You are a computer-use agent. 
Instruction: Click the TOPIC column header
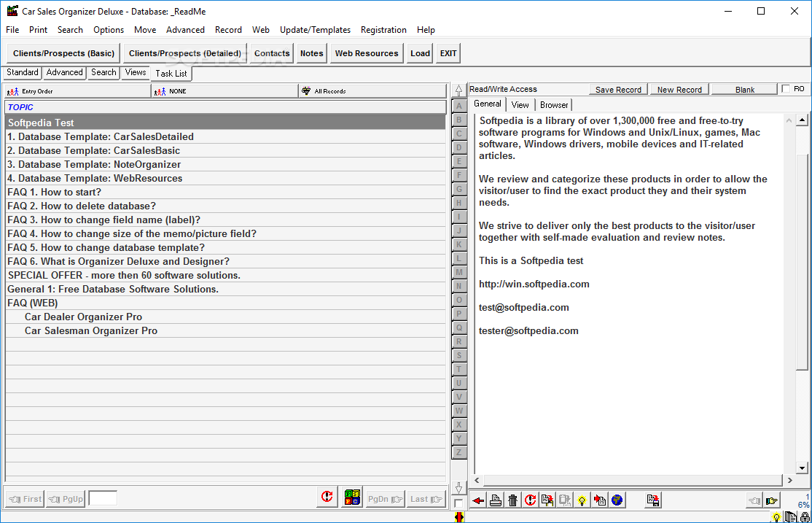tap(225, 106)
